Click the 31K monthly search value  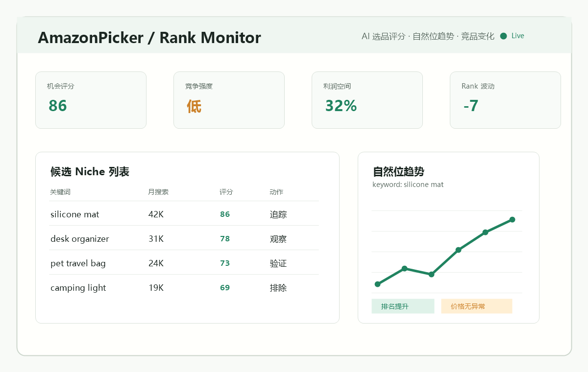tap(156, 239)
